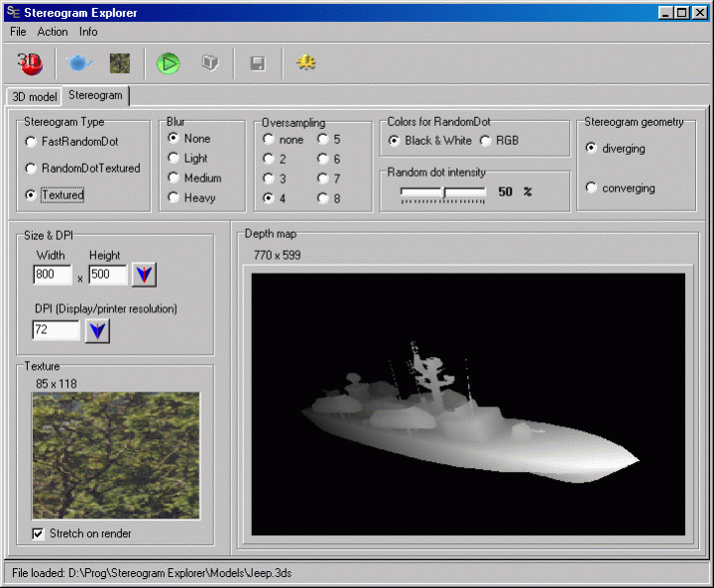714x588 pixels.
Task: Open settings with the yellow gear icon
Action: 306,63
